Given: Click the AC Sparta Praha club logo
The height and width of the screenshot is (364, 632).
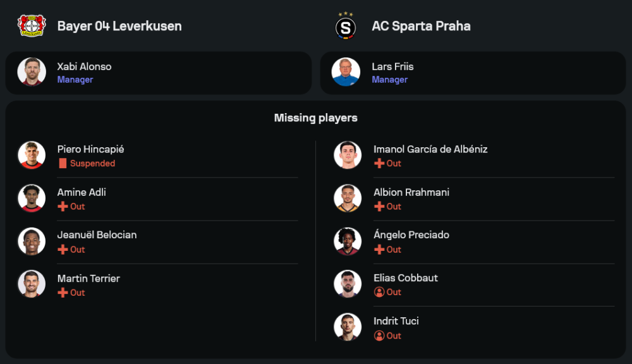Looking at the screenshot, I should (x=345, y=27).
